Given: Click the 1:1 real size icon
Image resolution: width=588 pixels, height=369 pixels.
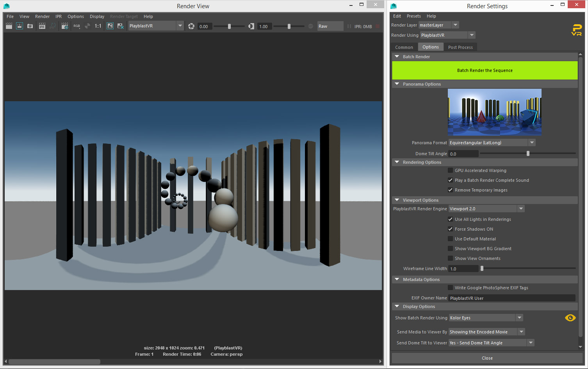Looking at the screenshot, I should tap(98, 26).
